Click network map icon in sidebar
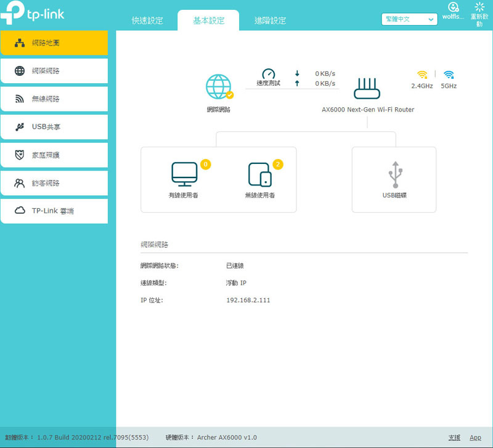The image size is (493, 448). [x=20, y=43]
